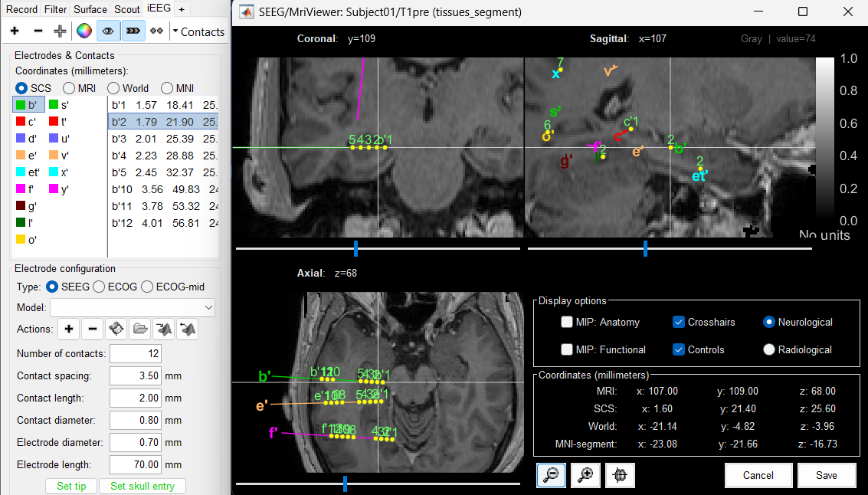Click the head/globe view icon beside zoom
This screenshot has width=868, height=495.
[x=620, y=475]
